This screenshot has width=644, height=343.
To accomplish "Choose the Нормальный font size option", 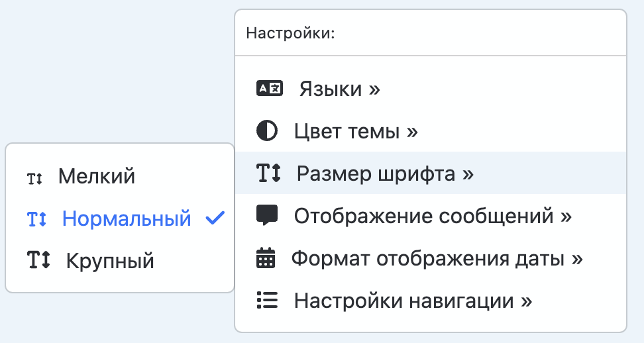I will point(127,219).
